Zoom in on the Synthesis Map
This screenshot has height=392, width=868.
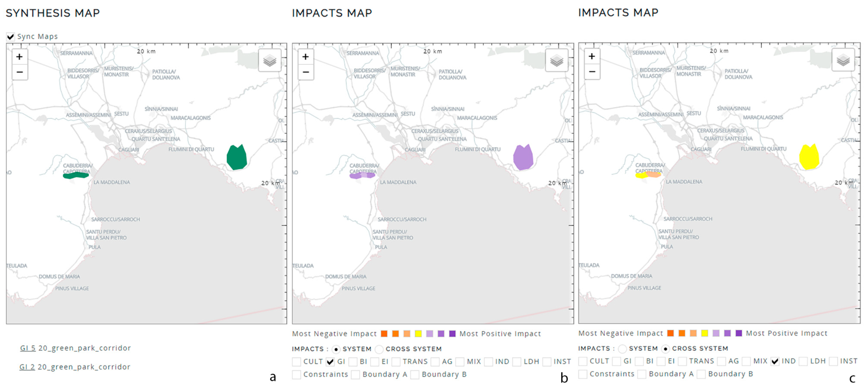coord(20,57)
